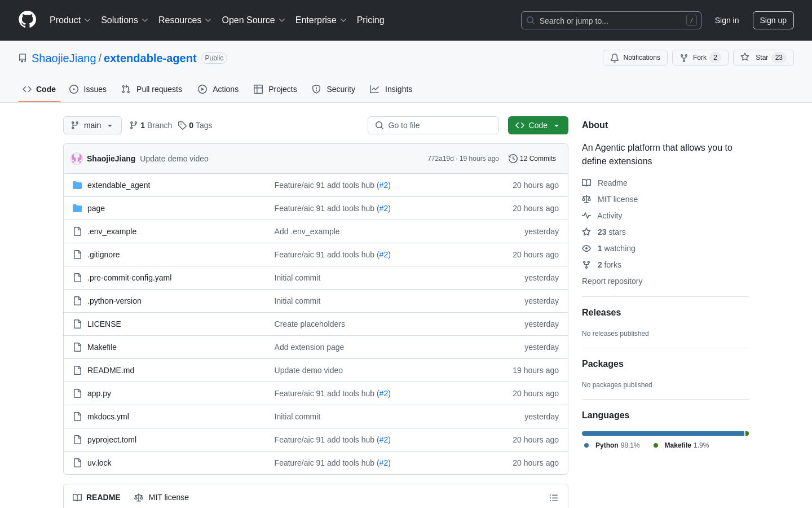The height and width of the screenshot is (508, 812).
Task: Click the app.py file icon
Action: tap(77, 393)
